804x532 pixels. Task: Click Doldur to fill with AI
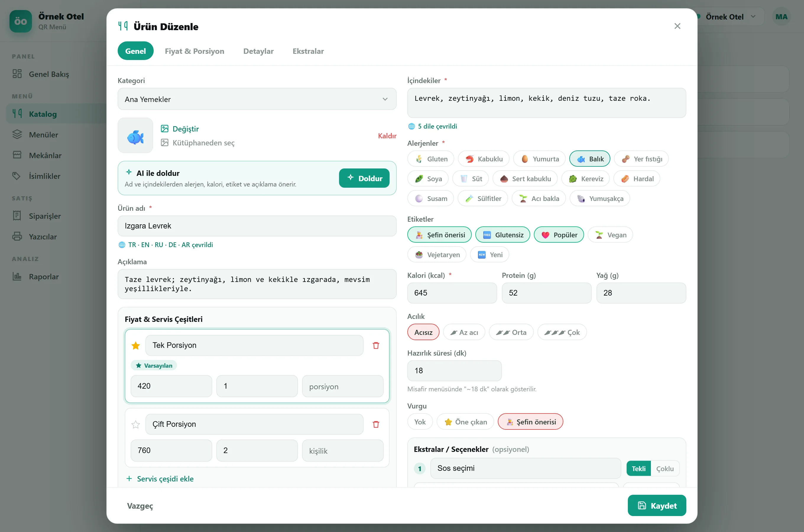364,178
